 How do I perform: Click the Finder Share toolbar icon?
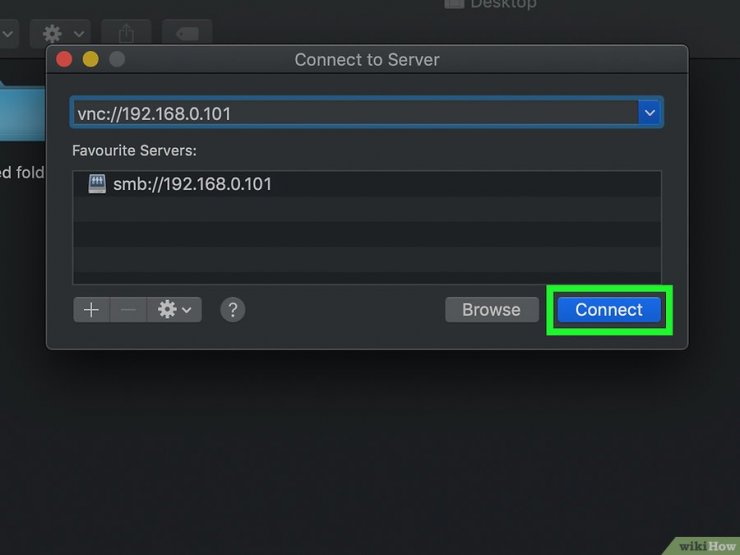(x=126, y=34)
